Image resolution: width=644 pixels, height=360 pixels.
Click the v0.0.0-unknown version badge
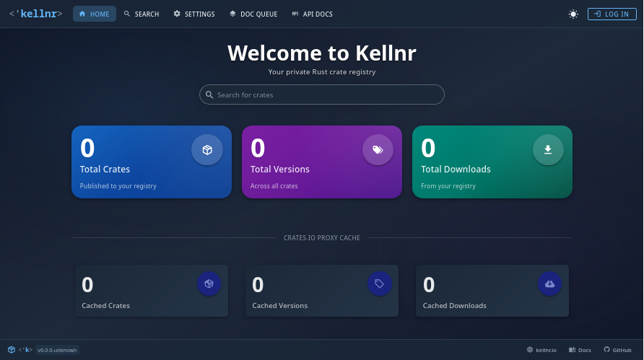tap(57, 350)
